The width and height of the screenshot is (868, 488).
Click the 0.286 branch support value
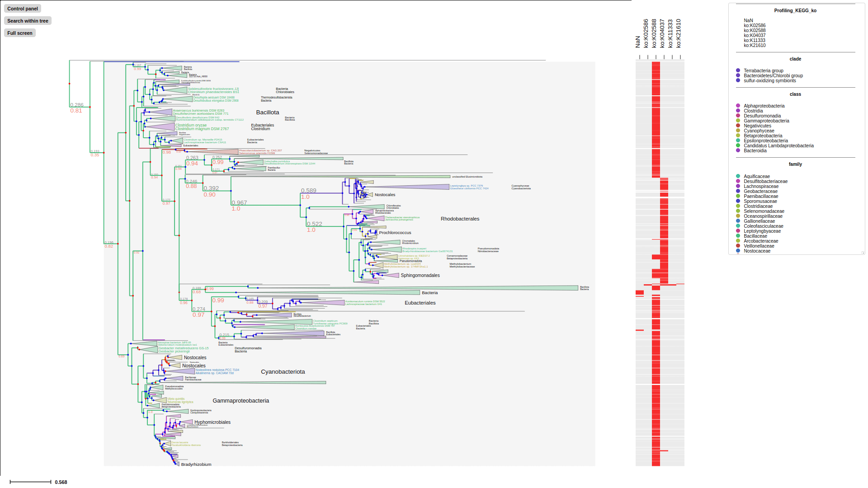(x=76, y=105)
